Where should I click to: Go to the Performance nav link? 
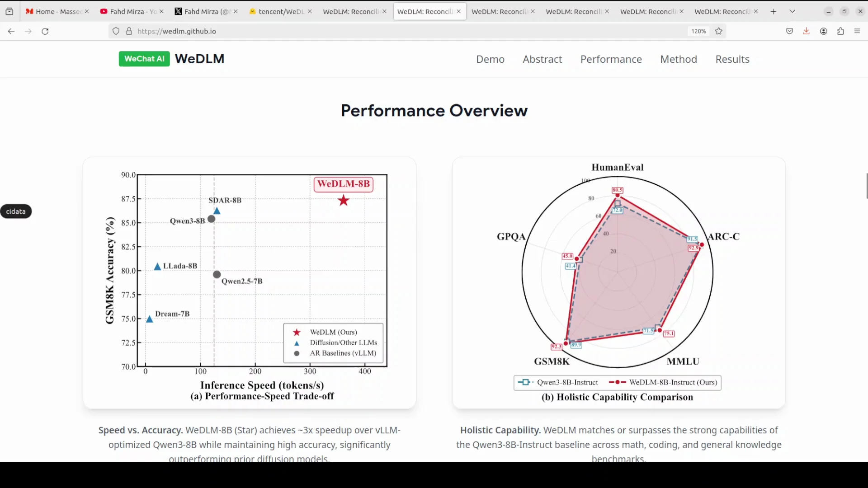(611, 59)
